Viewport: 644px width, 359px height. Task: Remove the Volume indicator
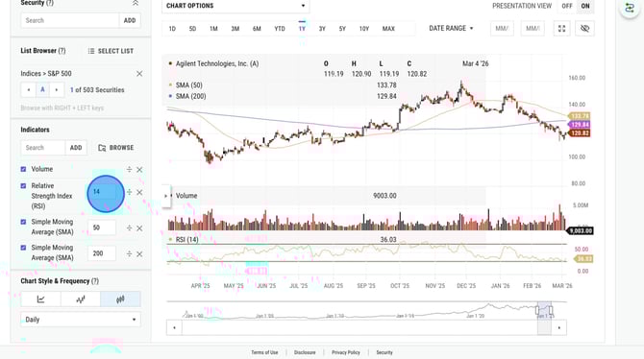click(139, 170)
